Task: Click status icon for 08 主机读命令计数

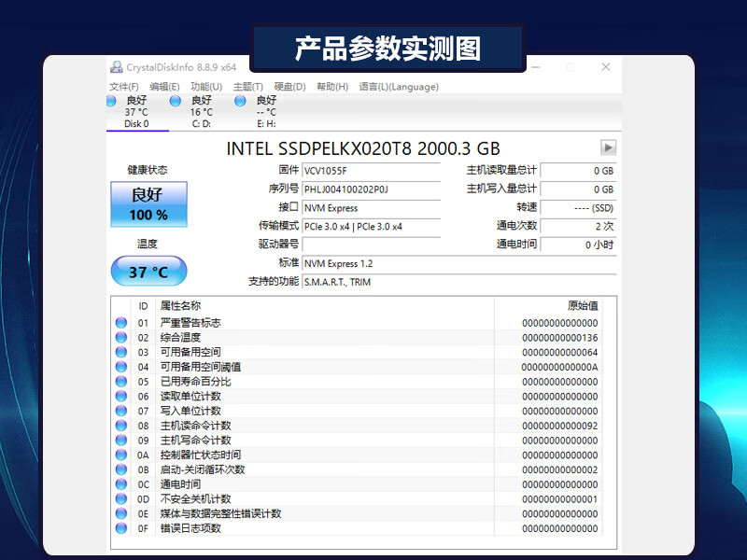Action: pyautogui.click(x=121, y=426)
